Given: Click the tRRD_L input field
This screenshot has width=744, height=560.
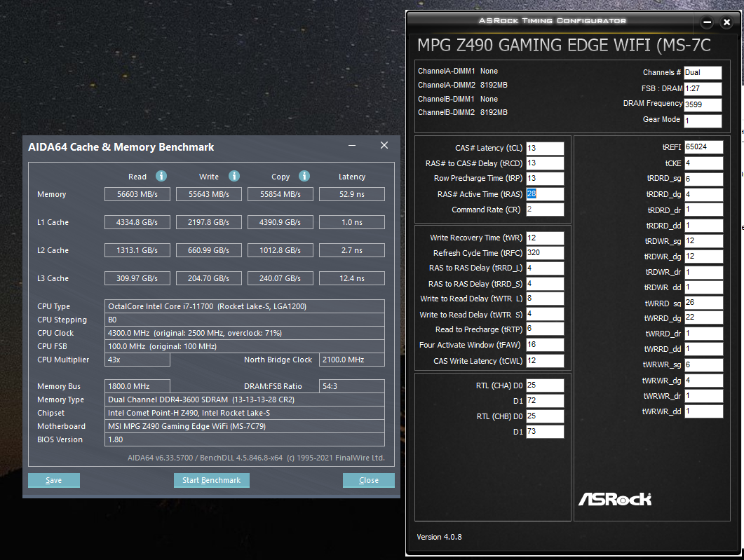Looking at the screenshot, I should coord(545,268).
